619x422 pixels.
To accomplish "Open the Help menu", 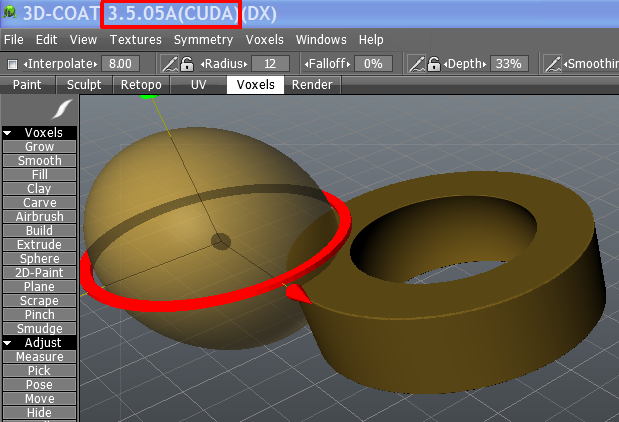I will point(371,39).
